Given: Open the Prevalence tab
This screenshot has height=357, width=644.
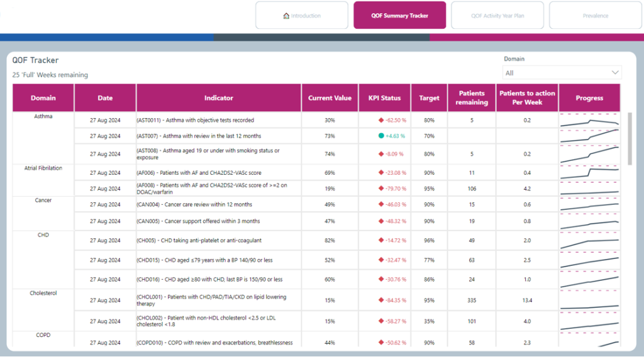Looking at the screenshot, I should (x=595, y=16).
